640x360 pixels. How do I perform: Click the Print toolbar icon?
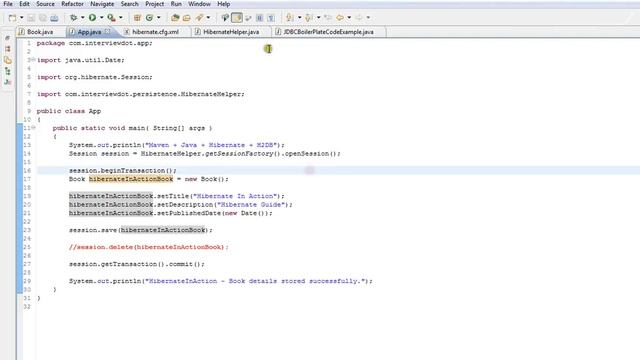[x=54, y=18]
